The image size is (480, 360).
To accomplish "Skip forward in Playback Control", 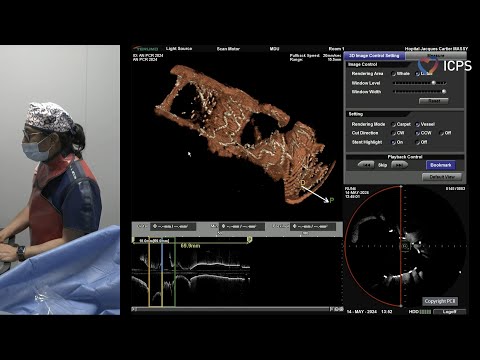I will pyautogui.click(x=399, y=165).
